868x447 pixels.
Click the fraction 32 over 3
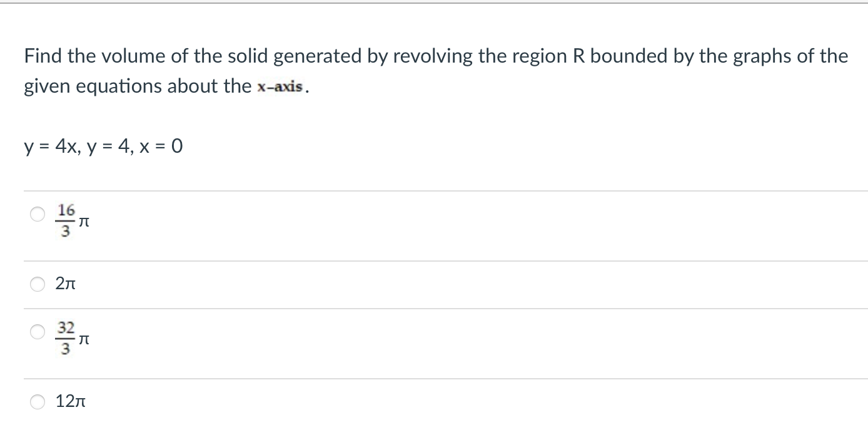point(64,338)
